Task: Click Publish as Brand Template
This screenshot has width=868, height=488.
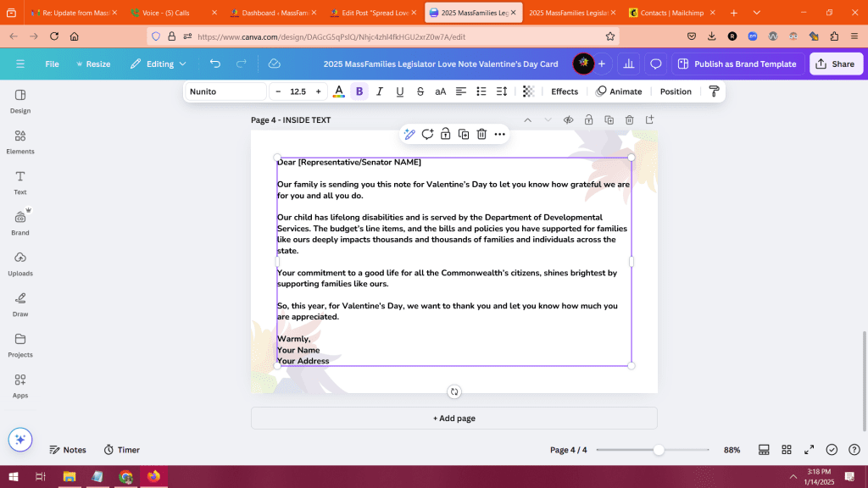Action: point(737,64)
